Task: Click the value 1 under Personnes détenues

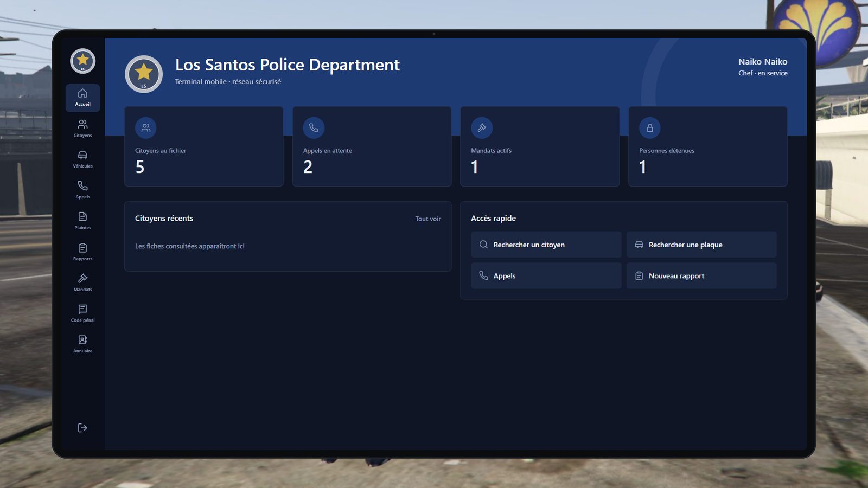Action: pos(643,167)
